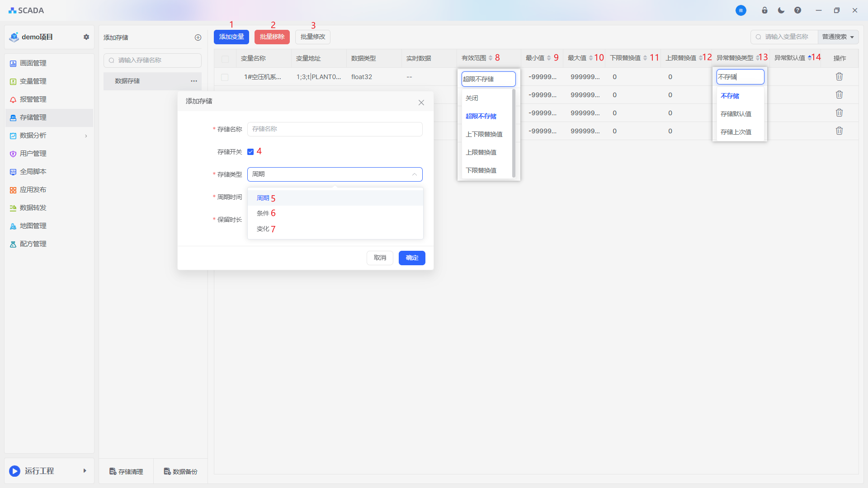Click the project settings gear icon
The image size is (868, 488).
coord(86,37)
